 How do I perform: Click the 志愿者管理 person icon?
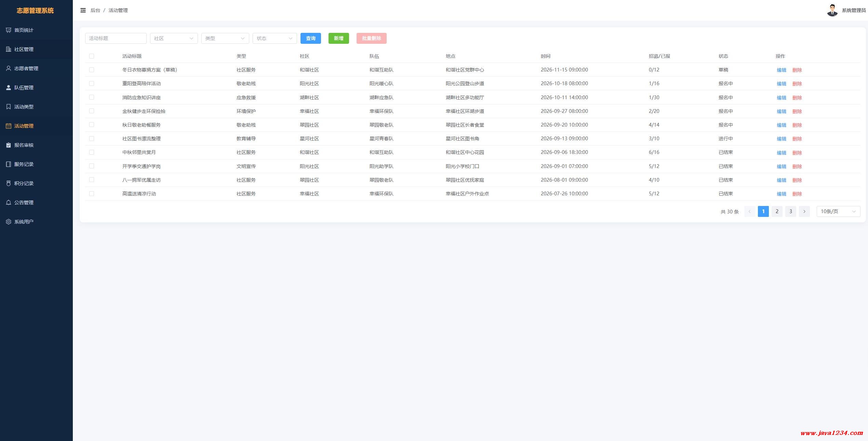click(9, 68)
